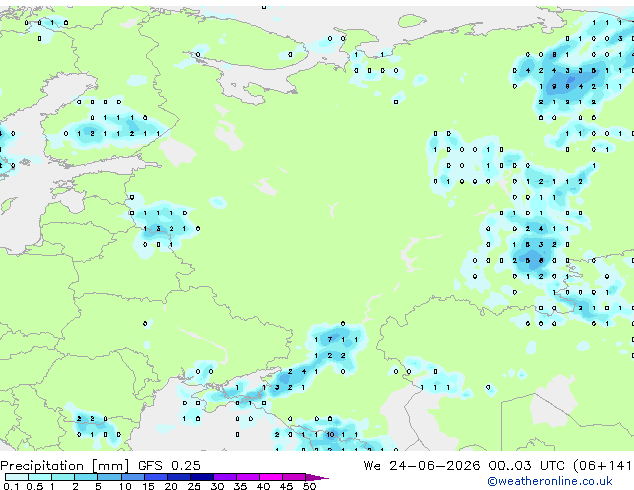This screenshot has width=634, height=490.
Task: Click the "Precipitation [mm]" title text
Action: [x=65, y=466]
